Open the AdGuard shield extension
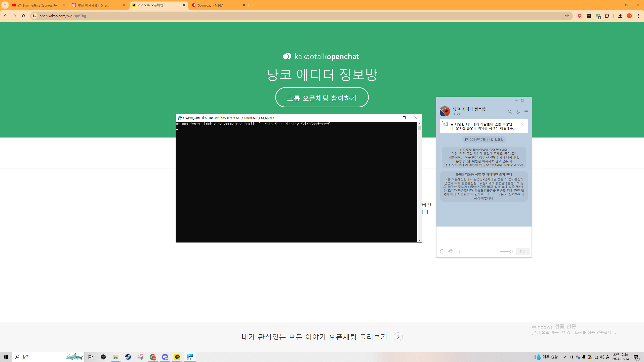 598,16
